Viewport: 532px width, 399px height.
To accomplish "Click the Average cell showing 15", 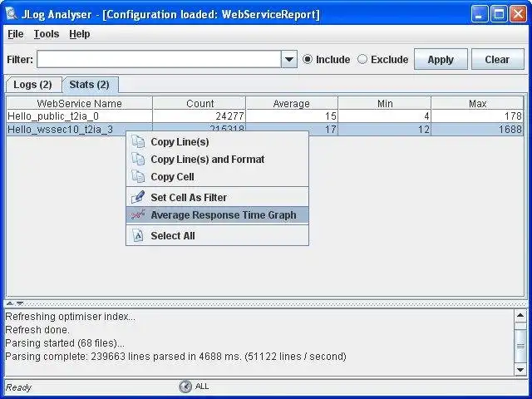I will coord(292,116).
